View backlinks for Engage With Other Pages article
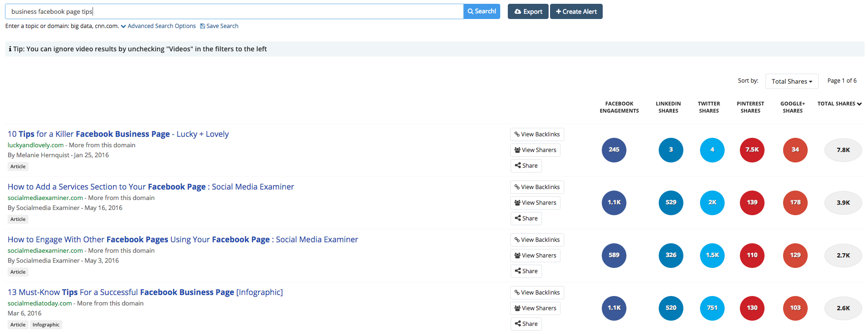 click(x=537, y=240)
